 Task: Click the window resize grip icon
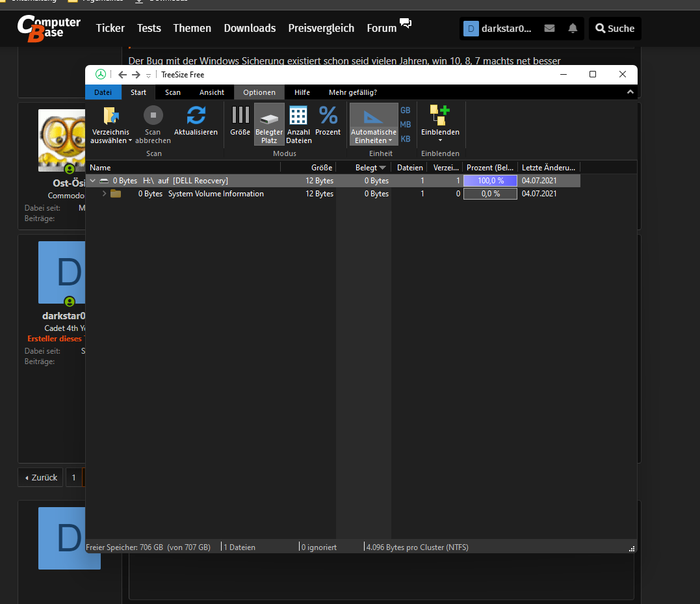[x=632, y=549]
